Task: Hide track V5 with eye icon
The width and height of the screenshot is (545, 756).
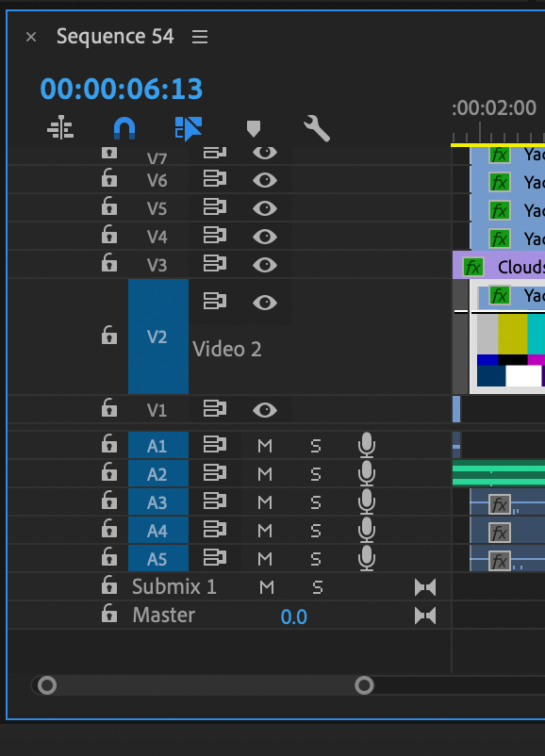Action: click(265, 208)
